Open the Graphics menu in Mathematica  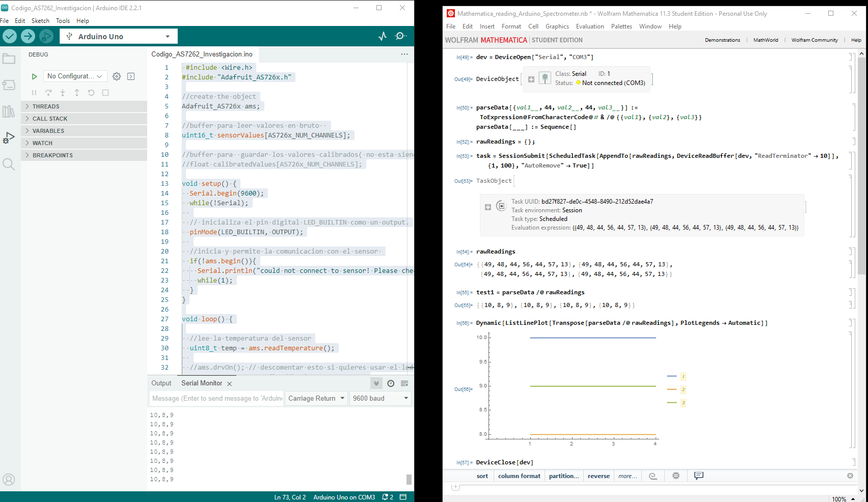click(x=557, y=26)
